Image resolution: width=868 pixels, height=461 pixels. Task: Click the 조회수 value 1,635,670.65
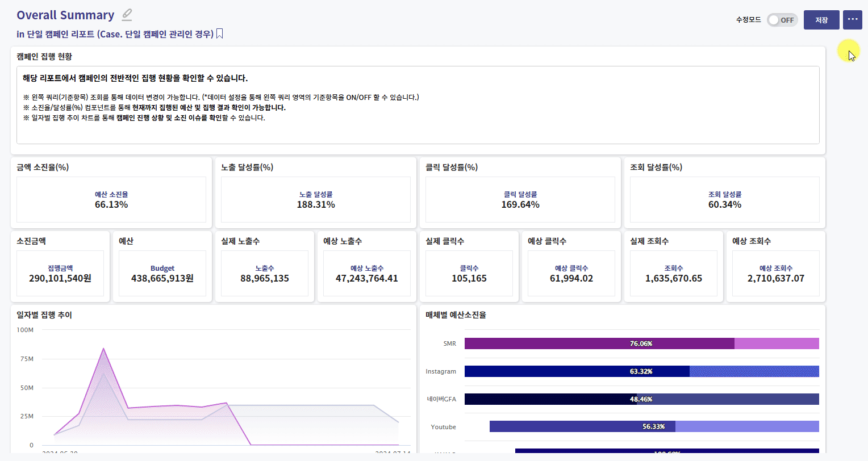click(674, 278)
